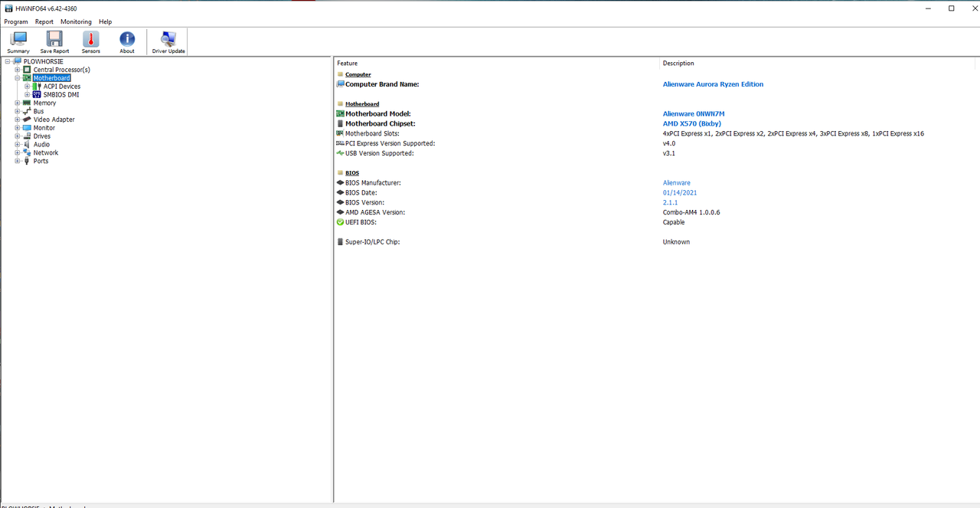Expand the Network node
The width and height of the screenshot is (980, 508).
[17, 152]
